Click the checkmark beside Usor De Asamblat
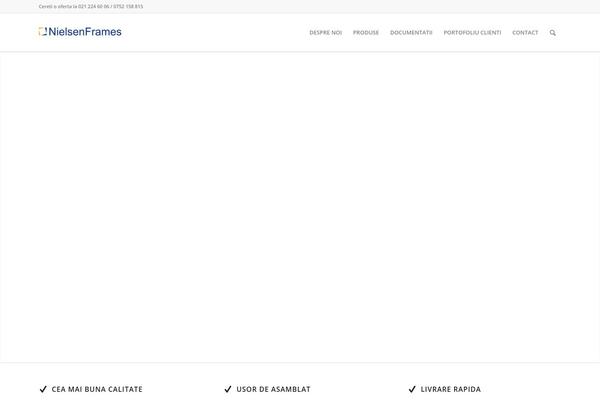Viewport: 600px width, 400px height. tap(228, 389)
